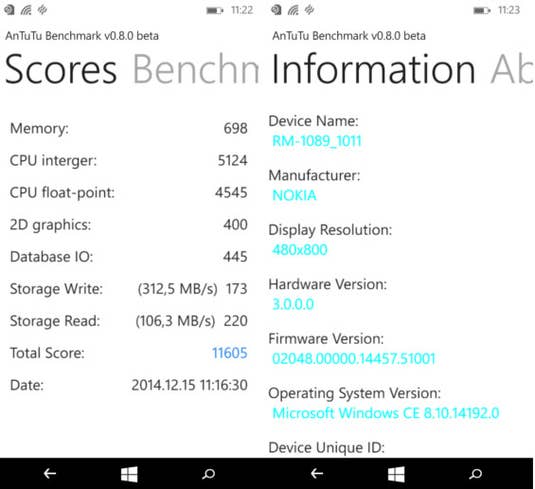The height and width of the screenshot is (489, 535).
Task: Tap the back arrow on the Scores screen
Action: click(50, 473)
